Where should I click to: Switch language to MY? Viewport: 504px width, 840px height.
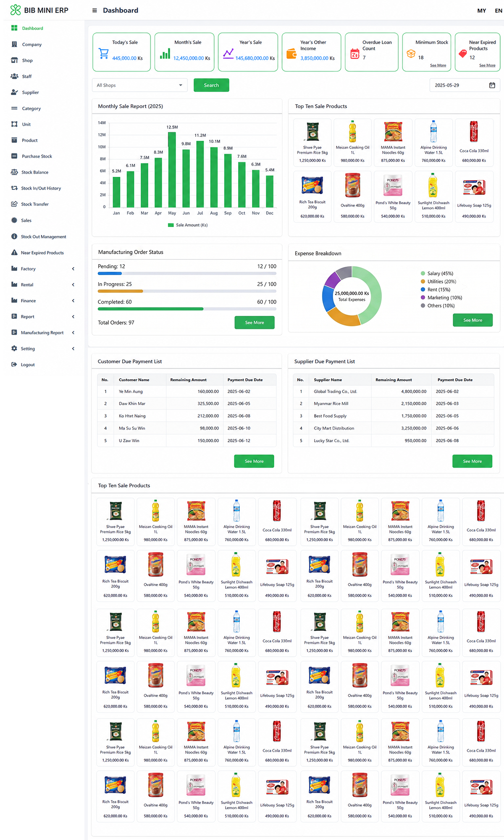click(x=482, y=10)
